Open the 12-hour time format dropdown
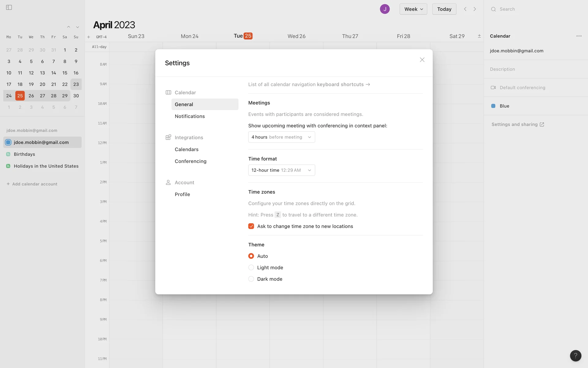The height and width of the screenshot is (368, 588). pos(281,170)
